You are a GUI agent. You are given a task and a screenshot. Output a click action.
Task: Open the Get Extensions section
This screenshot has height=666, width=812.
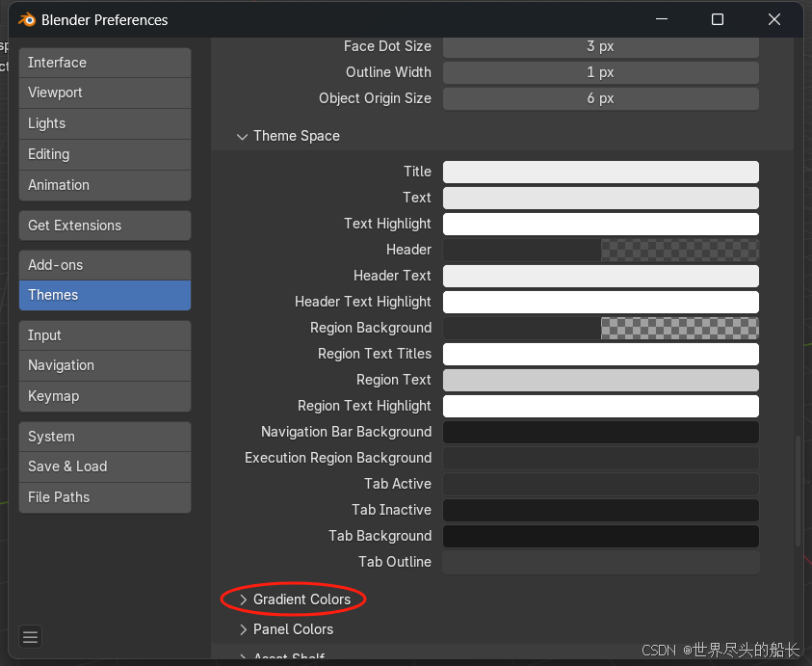[105, 226]
